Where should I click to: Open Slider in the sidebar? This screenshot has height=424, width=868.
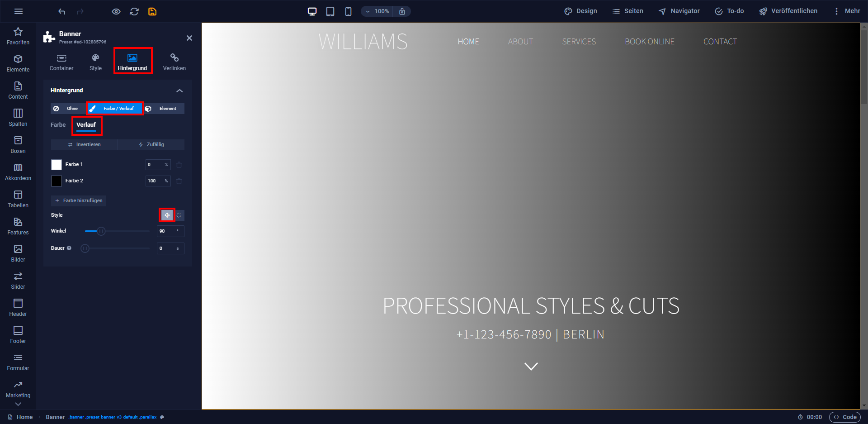click(18, 281)
